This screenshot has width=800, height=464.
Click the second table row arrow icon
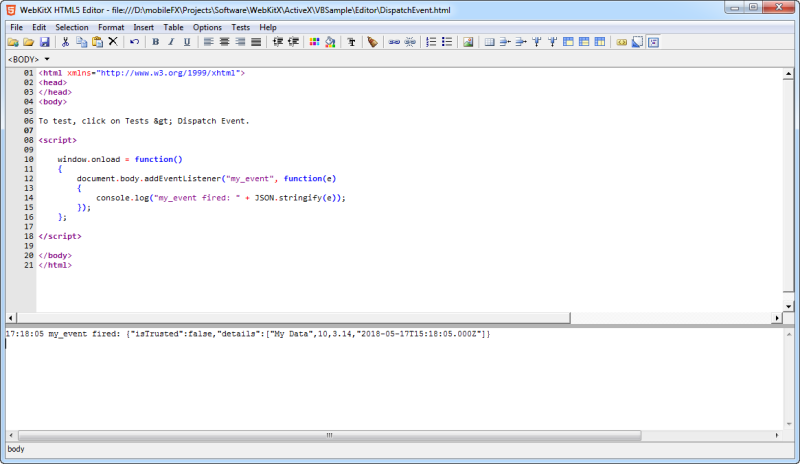(x=521, y=42)
